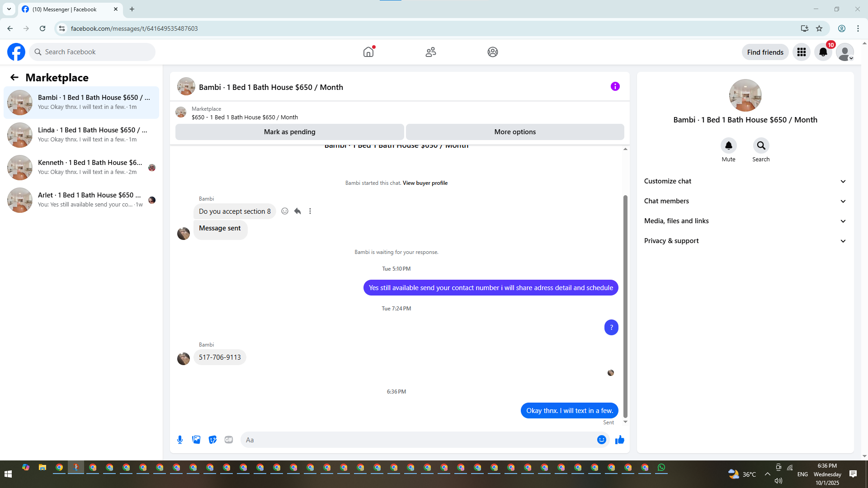Open WhatsApp from the taskbar
This screenshot has height=488, width=868.
pyautogui.click(x=661, y=468)
